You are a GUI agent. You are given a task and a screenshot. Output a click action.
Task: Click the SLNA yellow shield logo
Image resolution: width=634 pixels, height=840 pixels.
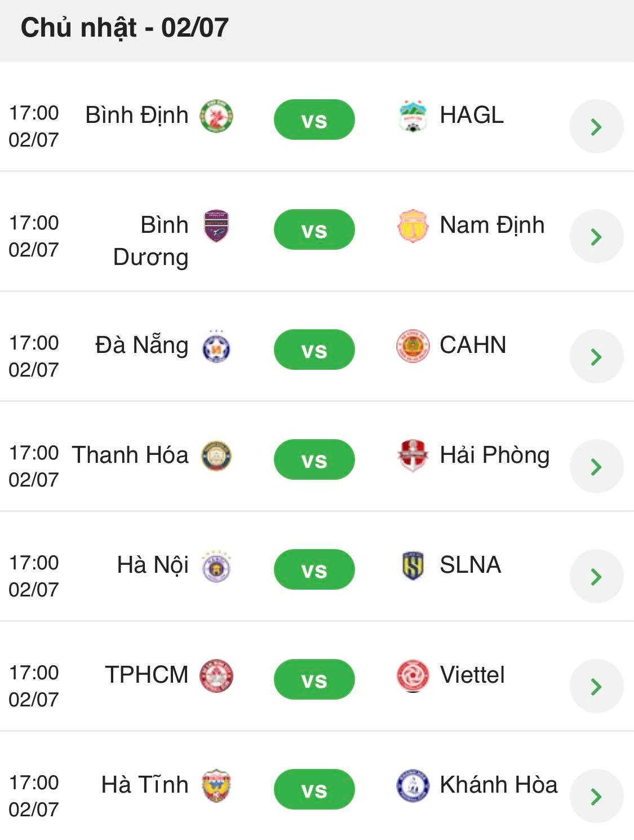[x=413, y=565]
